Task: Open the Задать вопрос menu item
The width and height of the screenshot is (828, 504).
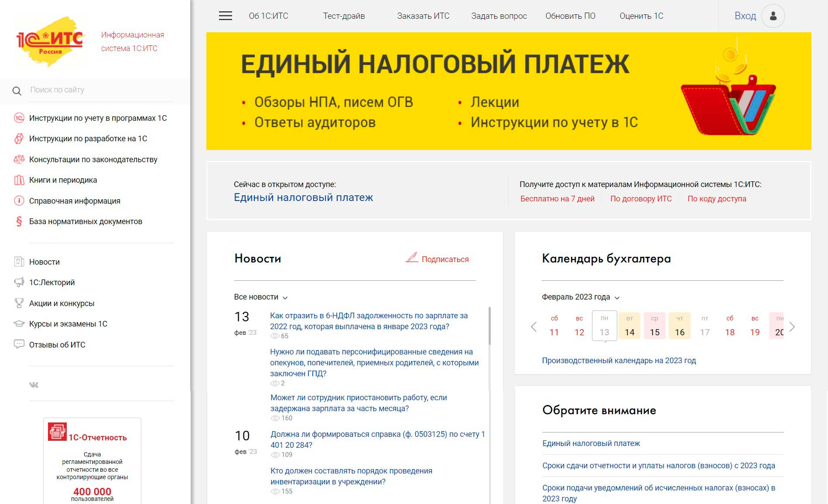Action: (499, 16)
